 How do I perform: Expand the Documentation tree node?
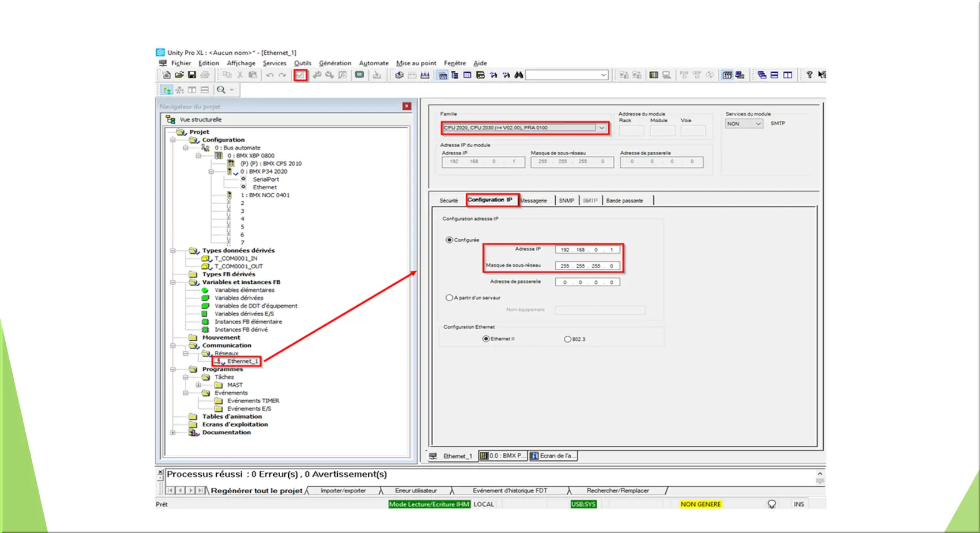coord(172,433)
